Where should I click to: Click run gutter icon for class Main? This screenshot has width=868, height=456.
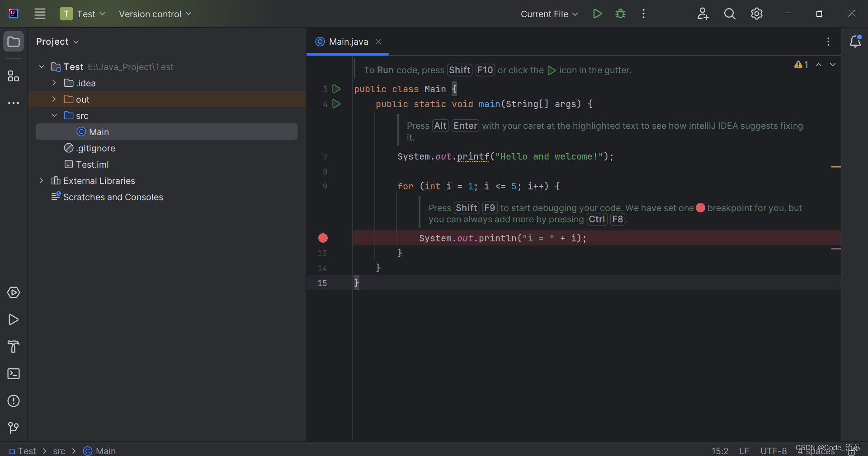[336, 89]
